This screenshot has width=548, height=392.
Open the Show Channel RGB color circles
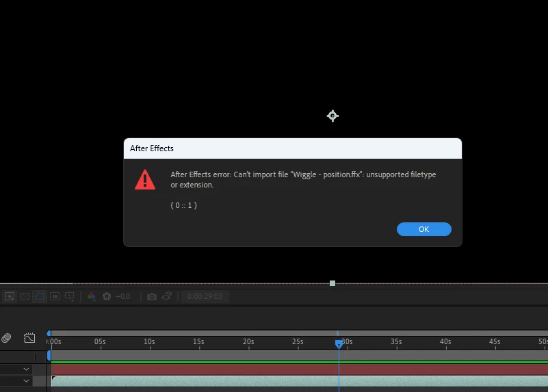pyautogui.click(x=92, y=297)
